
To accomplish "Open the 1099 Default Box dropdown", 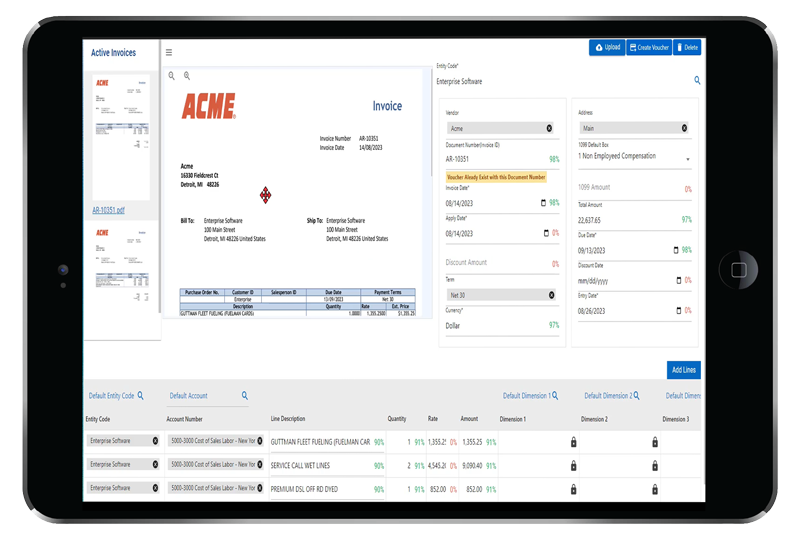I will [x=688, y=159].
